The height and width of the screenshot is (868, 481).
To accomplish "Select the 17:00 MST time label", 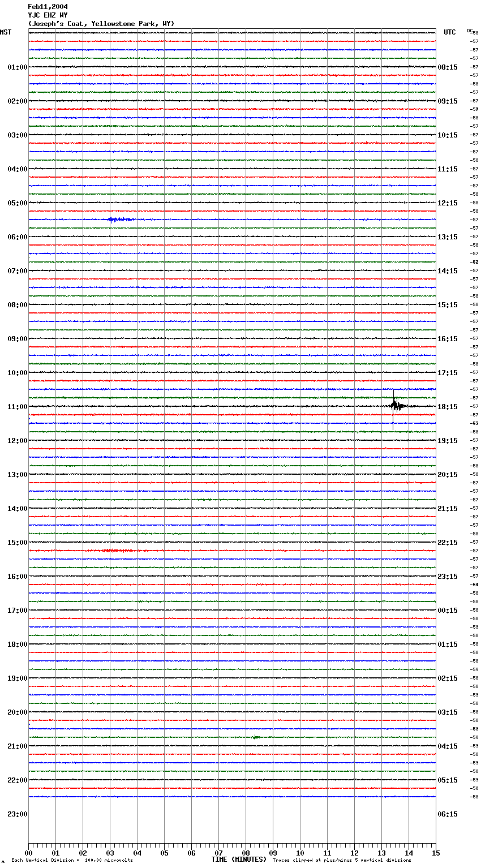I will click(18, 611).
